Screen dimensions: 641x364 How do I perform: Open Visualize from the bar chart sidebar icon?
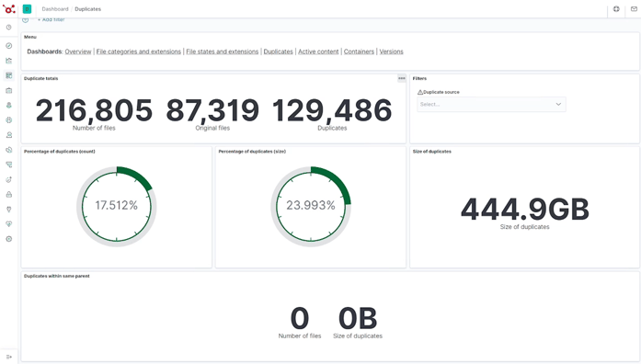click(x=9, y=61)
